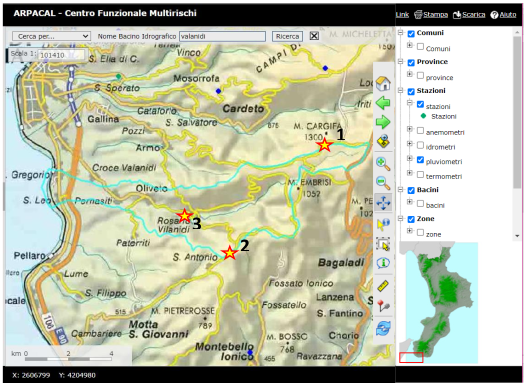Expand the pluviometri layer node
The height and width of the screenshot is (387, 525).
[409, 158]
